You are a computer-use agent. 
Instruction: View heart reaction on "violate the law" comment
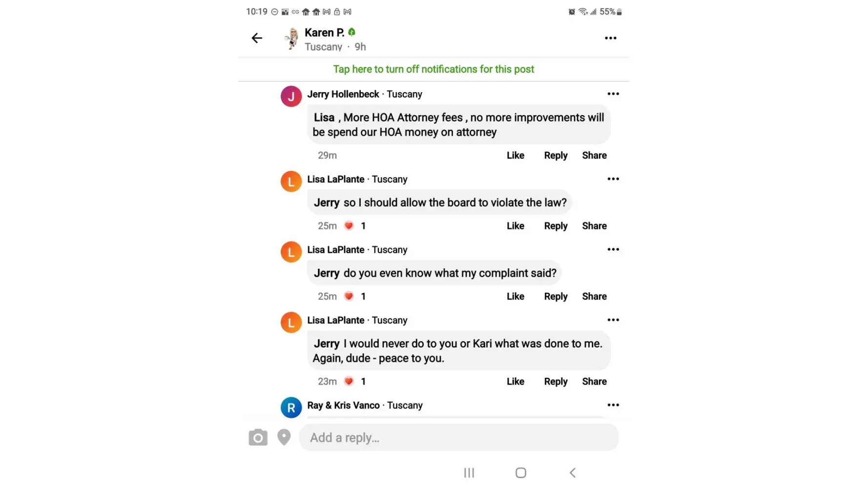tap(349, 226)
